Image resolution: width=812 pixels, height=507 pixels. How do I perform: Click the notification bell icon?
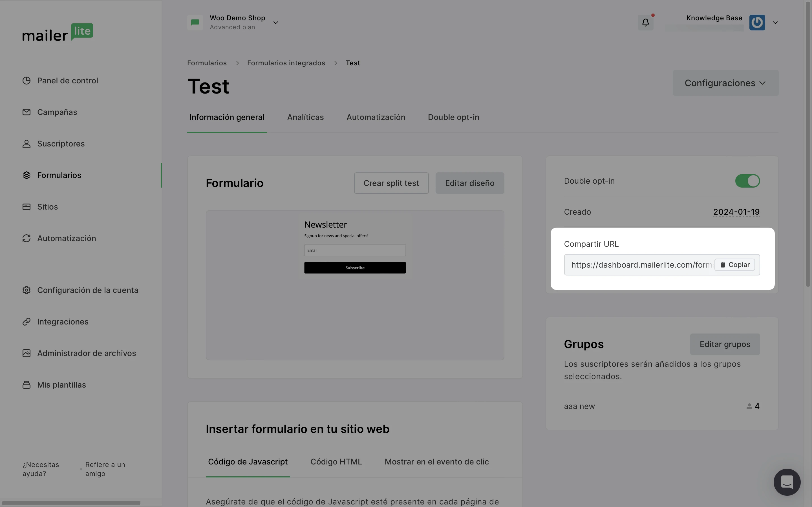(x=645, y=23)
